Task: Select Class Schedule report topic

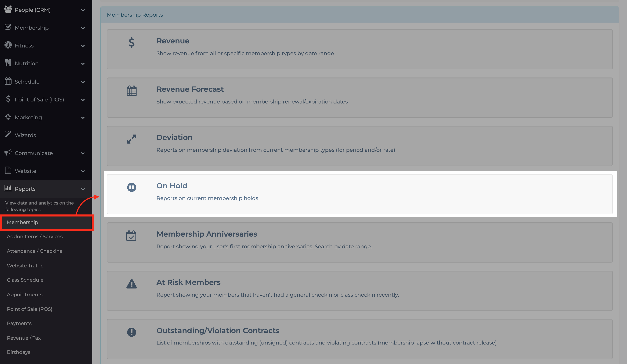Action: (x=25, y=280)
